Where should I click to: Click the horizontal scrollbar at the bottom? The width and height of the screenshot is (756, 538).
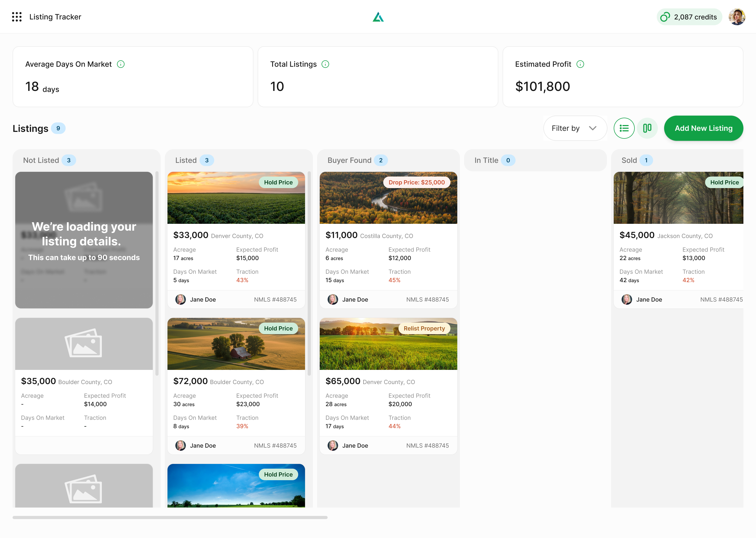coord(170,518)
